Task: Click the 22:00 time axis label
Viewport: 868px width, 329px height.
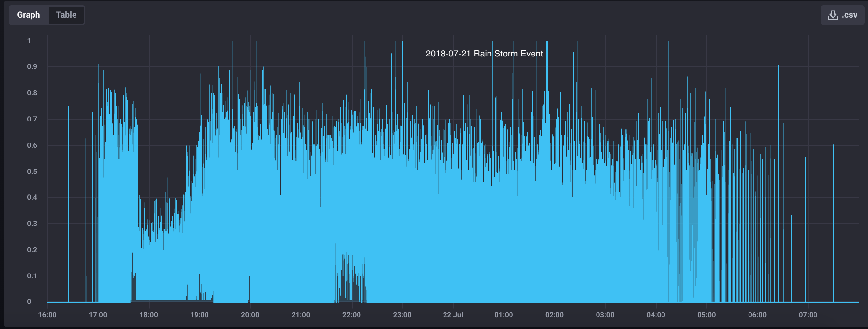Action: (x=352, y=315)
